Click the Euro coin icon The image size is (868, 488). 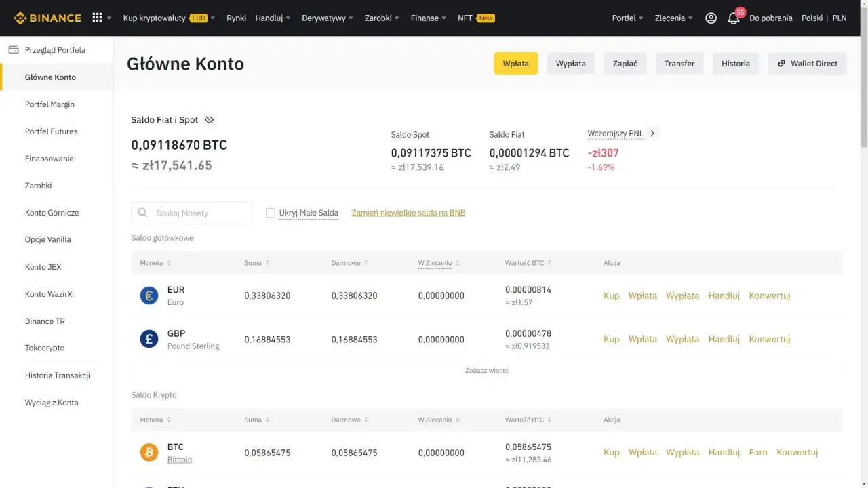point(149,296)
